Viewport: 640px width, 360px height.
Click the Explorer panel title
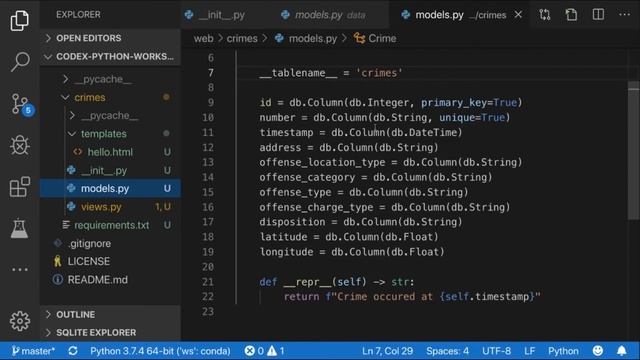coord(78,15)
